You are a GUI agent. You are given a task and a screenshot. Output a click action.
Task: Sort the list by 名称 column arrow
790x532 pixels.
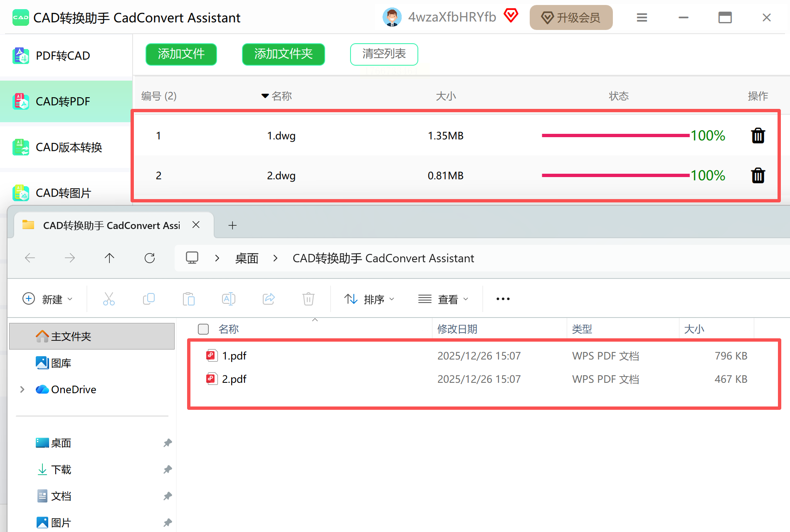[x=265, y=96]
